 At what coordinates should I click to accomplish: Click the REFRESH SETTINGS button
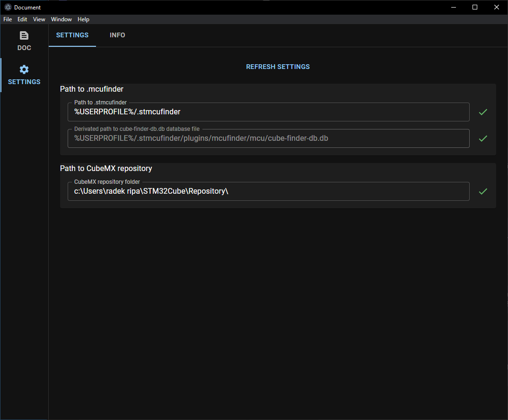point(278,67)
